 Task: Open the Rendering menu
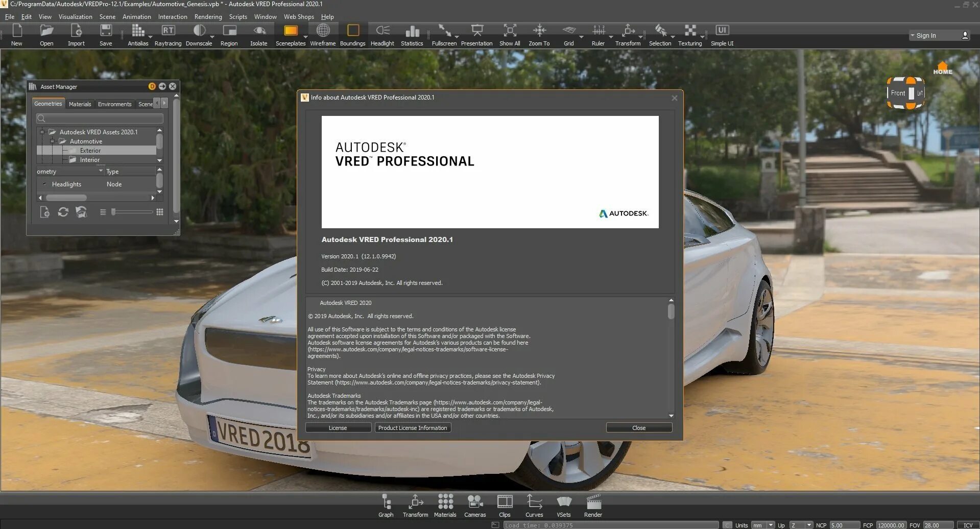(208, 16)
